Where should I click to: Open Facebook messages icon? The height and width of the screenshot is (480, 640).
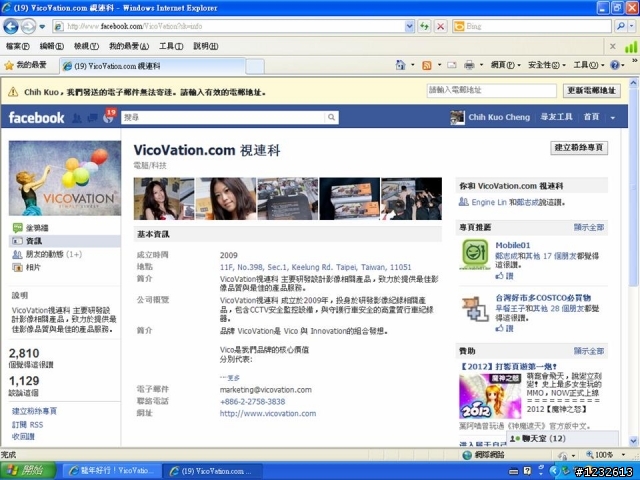pyautogui.click(x=93, y=118)
